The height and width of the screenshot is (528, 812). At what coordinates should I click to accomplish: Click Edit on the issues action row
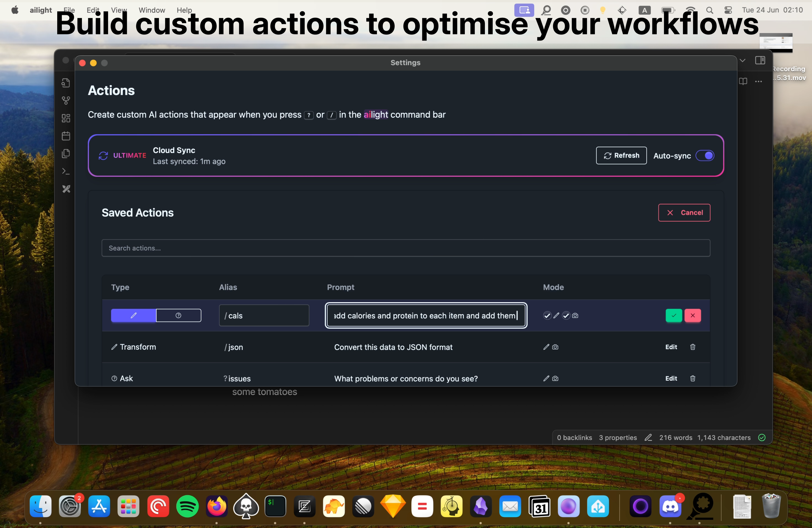coord(671,378)
